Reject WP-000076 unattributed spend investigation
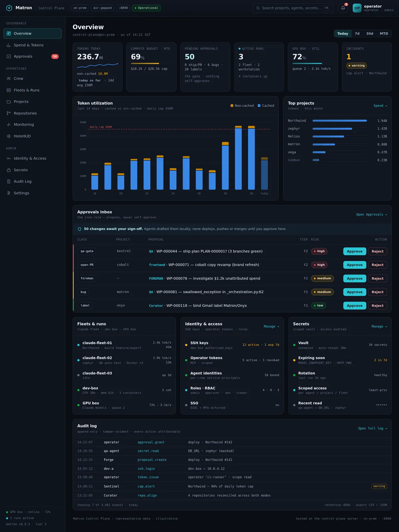Screen dimensions: 399x532 tap(377, 279)
